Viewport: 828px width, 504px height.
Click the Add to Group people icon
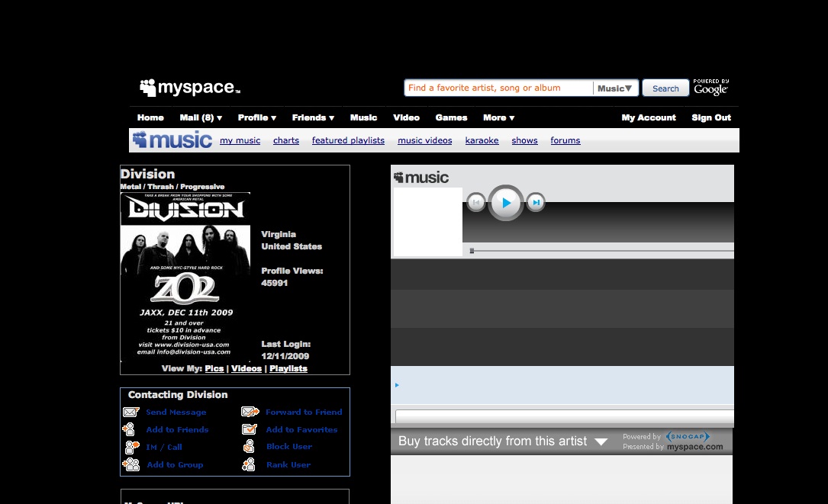click(131, 464)
